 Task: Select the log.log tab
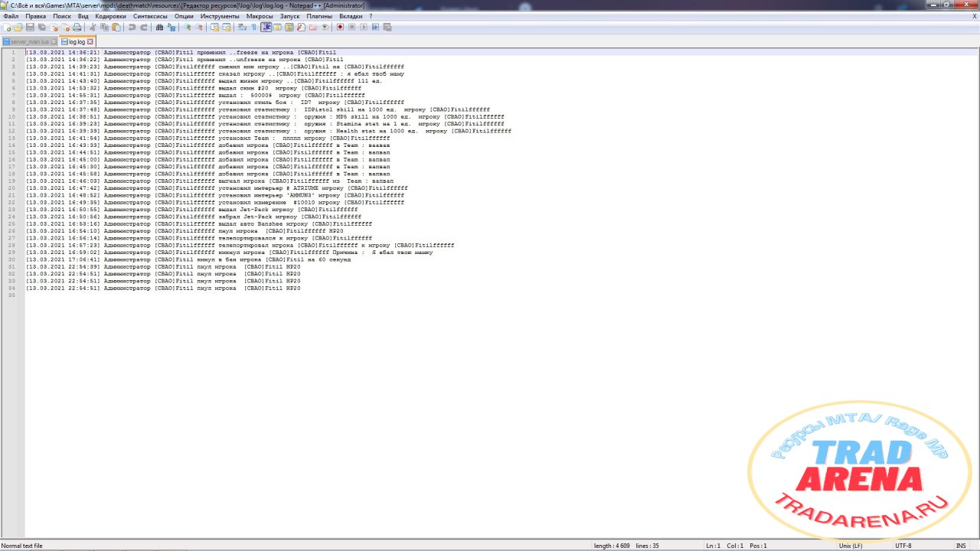77,41
